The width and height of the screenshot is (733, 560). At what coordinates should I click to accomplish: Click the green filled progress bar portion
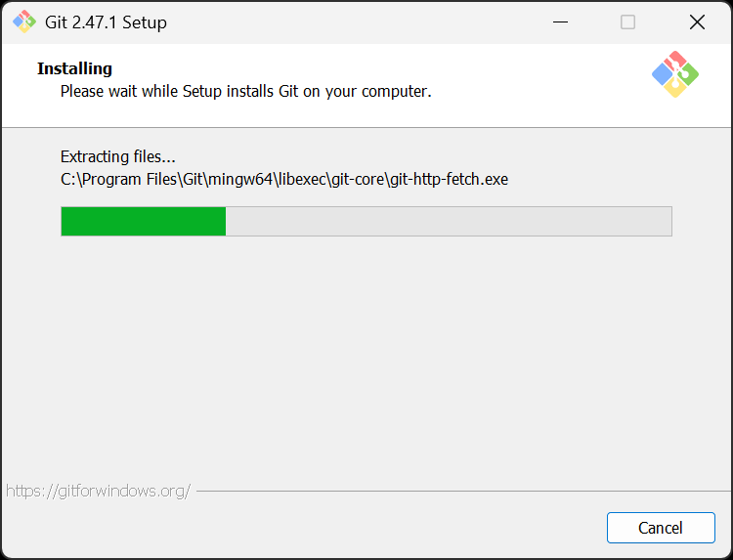(144, 221)
